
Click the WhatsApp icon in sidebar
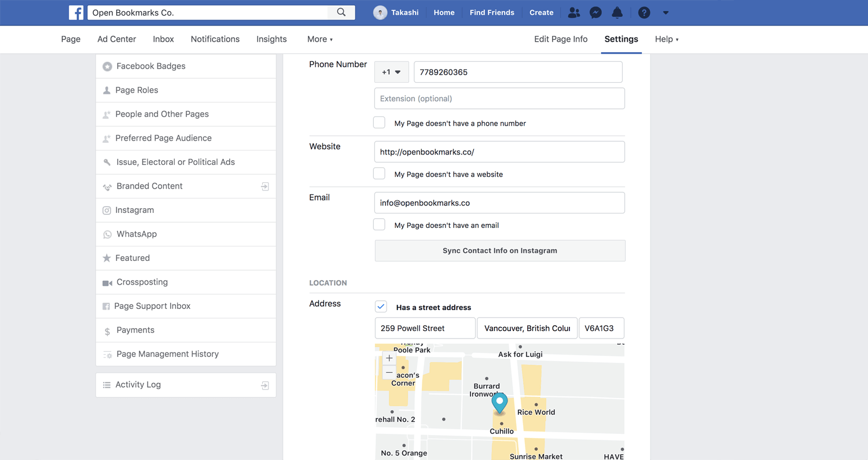[107, 234]
